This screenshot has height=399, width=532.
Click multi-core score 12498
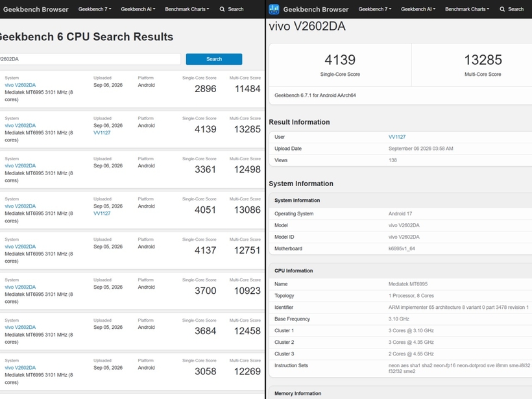tap(248, 169)
